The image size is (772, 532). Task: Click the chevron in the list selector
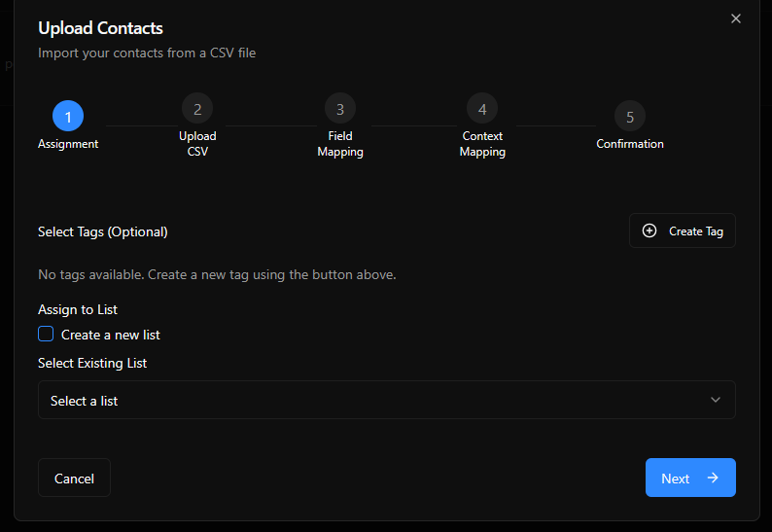[x=716, y=400]
